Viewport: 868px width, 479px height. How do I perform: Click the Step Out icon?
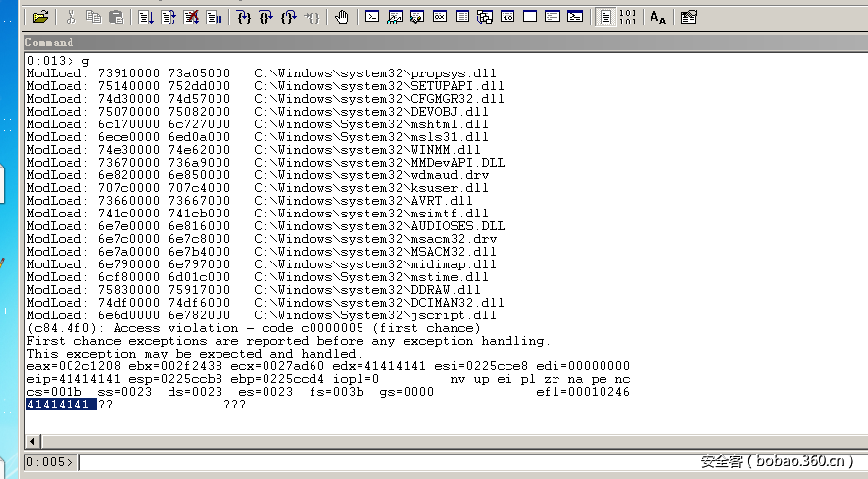pyautogui.click(x=289, y=17)
